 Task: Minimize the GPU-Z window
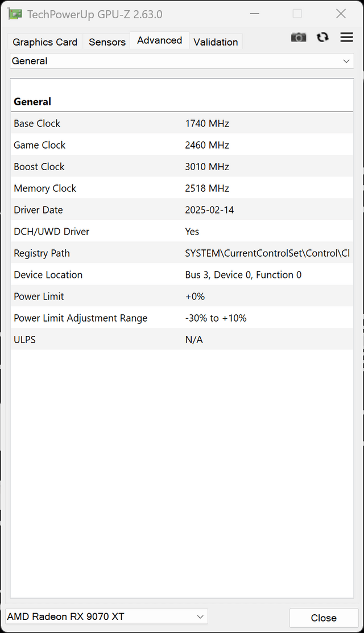pos(254,14)
